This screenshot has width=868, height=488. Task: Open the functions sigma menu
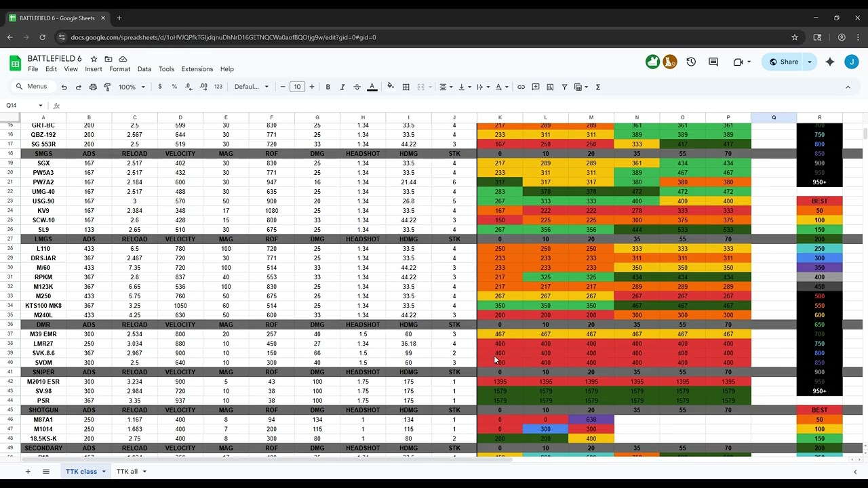(598, 87)
